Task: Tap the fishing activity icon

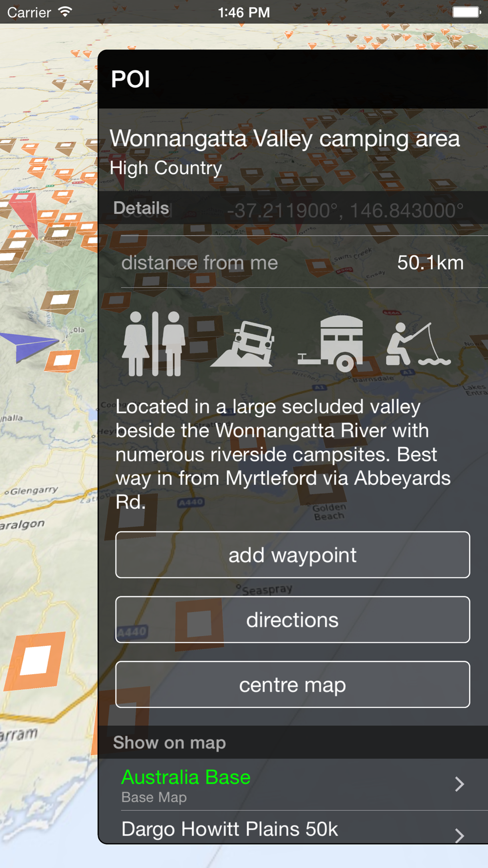Action: [x=419, y=344]
